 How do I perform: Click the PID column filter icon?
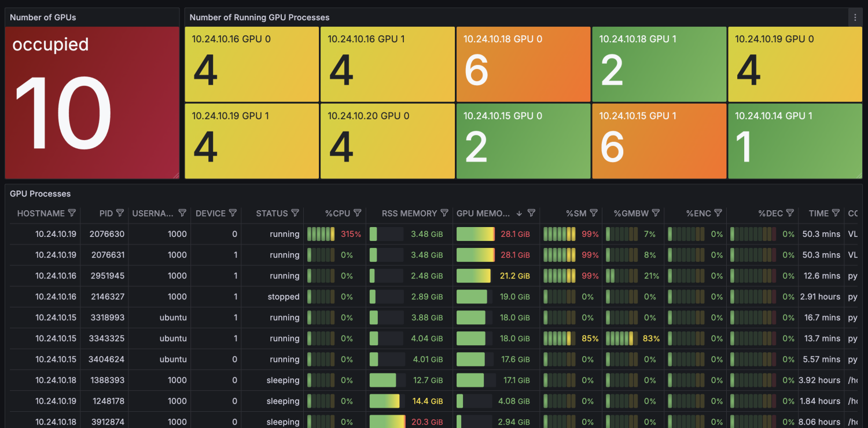(x=120, y=213)
